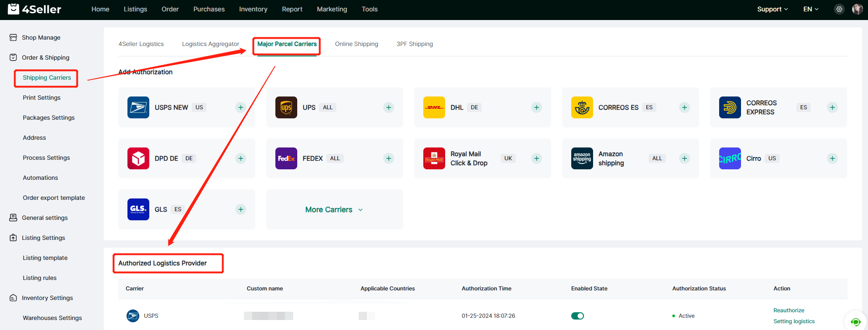Click the CORREOS ES crown logo
This screenshot has width=868, height=330.
[x=582, y=107]
